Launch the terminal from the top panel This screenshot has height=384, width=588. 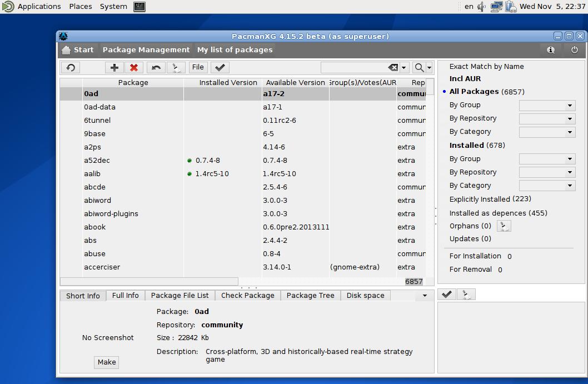tap(139, 6)
